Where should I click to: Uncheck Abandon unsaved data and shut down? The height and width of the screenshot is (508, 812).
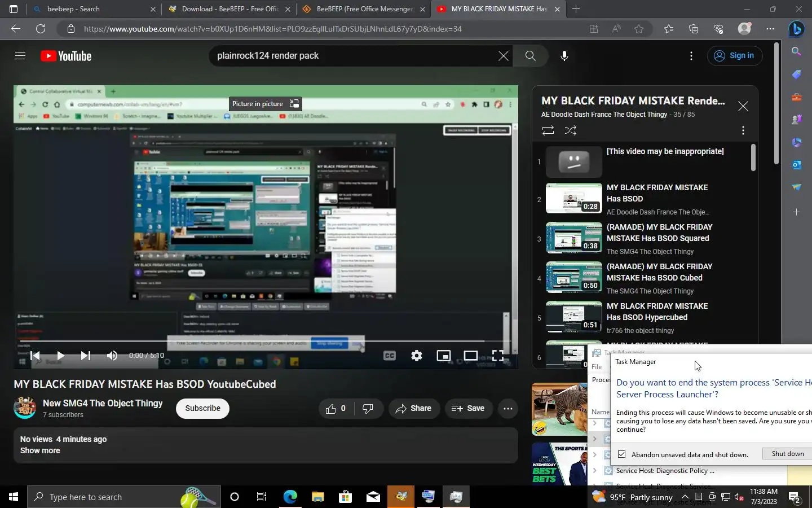tap(621, 454)
